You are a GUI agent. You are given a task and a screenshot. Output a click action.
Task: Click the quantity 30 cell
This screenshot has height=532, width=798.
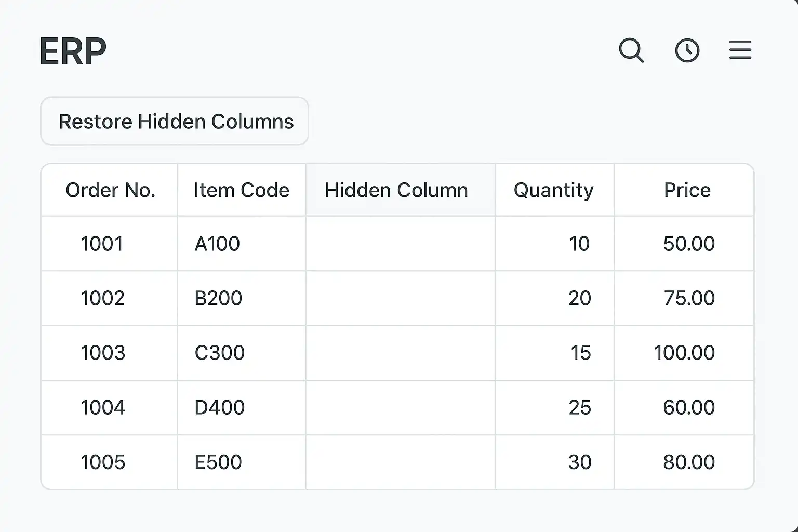[579, 462]
